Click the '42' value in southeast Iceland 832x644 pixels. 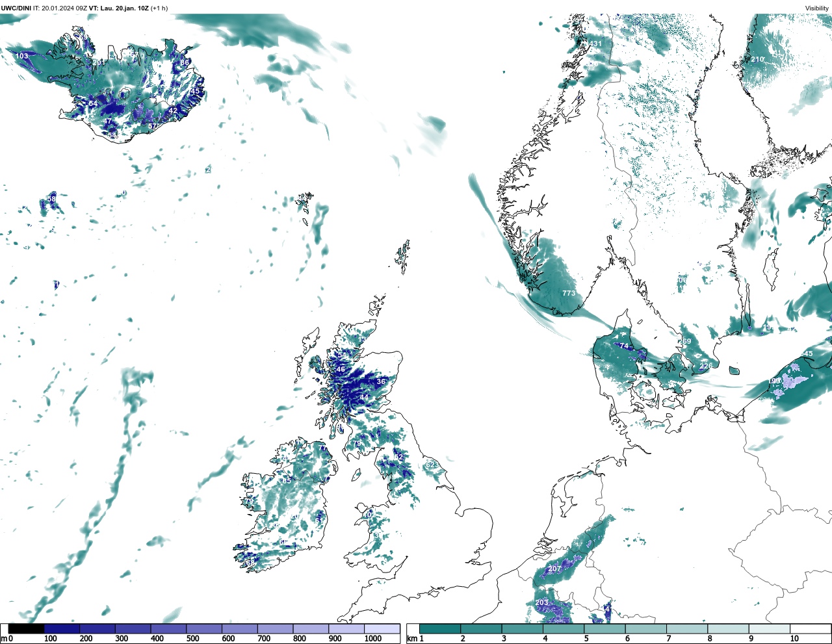click(173, 110)
